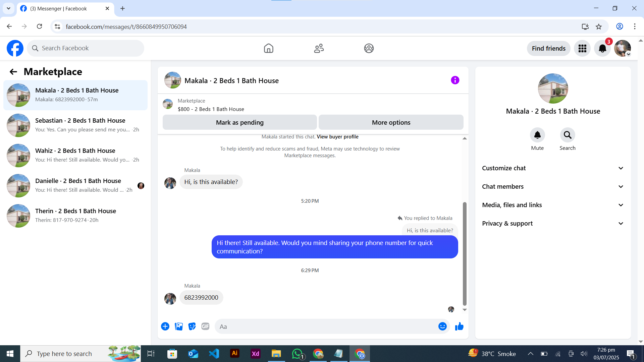Open Sebastian's 2 Beds 1 Bath conversation

[x=75, y=125]
